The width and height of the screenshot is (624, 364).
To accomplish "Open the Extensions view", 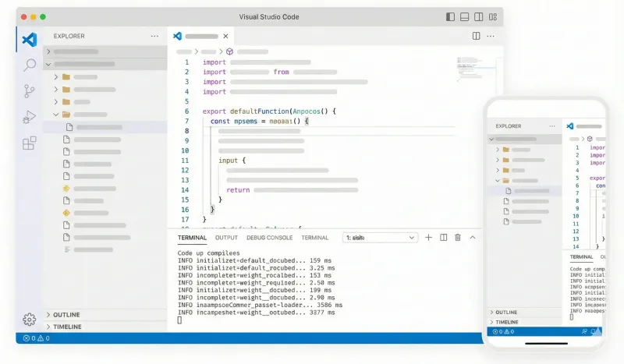I will point(29,143).
